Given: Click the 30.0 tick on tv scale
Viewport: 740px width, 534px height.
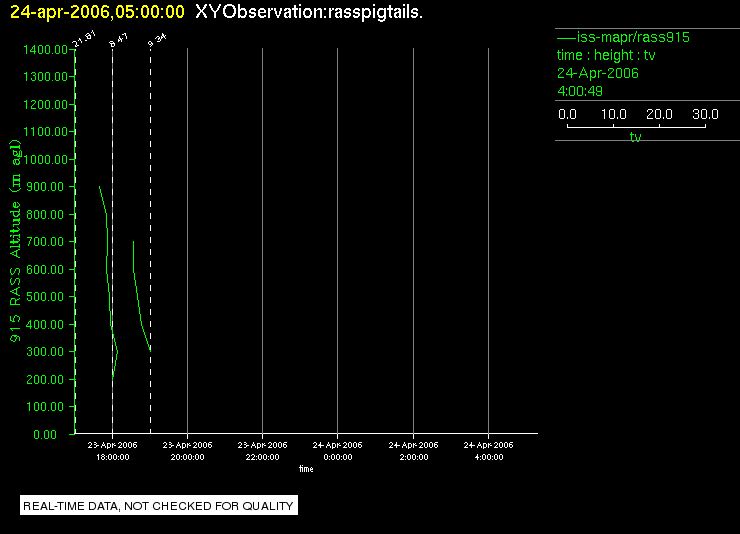Looking at the screenshot, I should click(705, 114).
